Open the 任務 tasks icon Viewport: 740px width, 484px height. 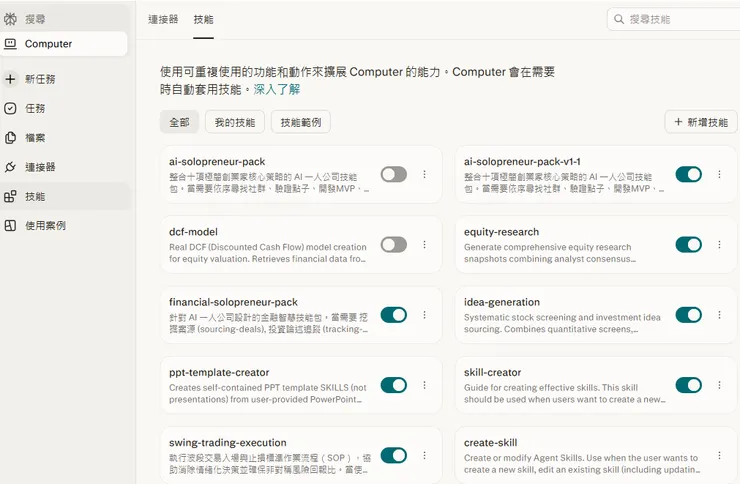click(10, 108)
